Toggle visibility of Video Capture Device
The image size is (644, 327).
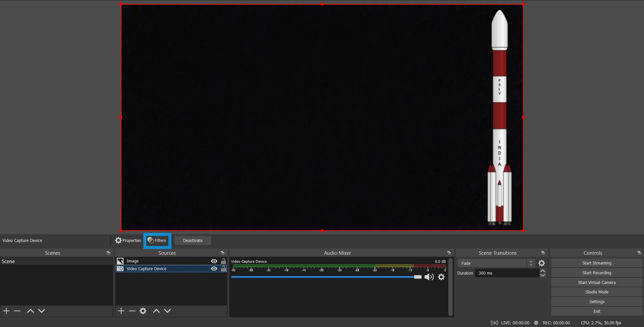(214, 269)
